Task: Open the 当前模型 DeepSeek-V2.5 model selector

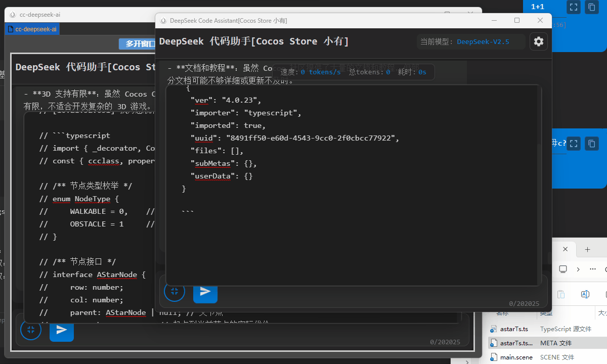Action: (x=471, y=41)
